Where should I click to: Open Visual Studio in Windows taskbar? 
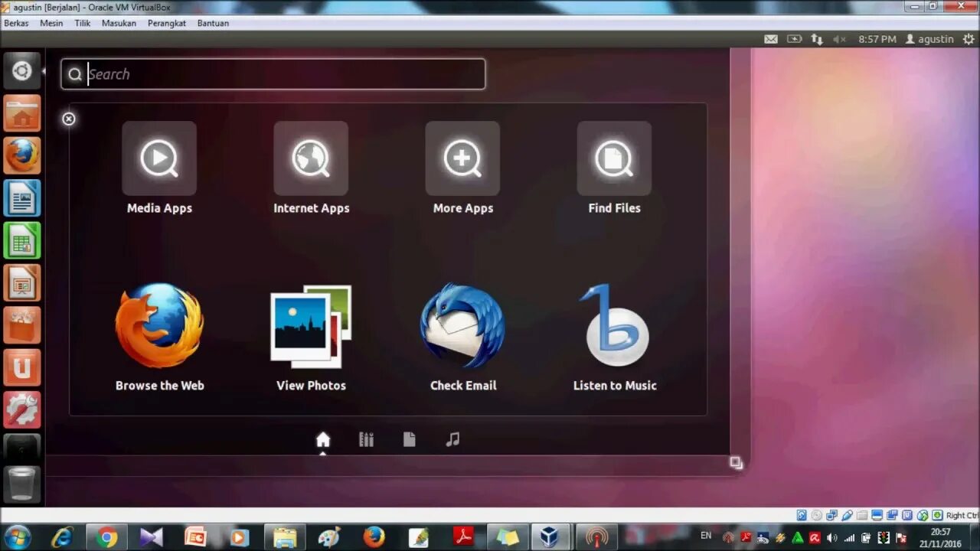point(152,537)
